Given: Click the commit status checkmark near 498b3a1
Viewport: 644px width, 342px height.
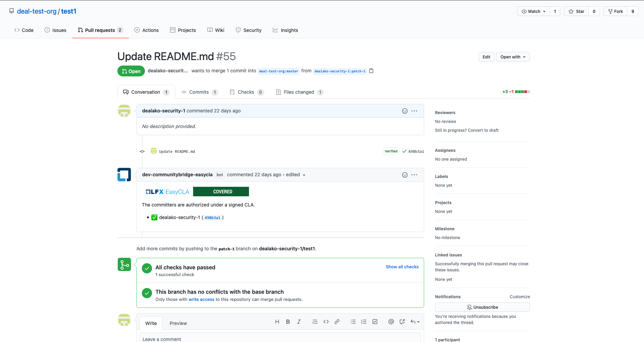Looking at the screenshot, I should pos(404,151).
